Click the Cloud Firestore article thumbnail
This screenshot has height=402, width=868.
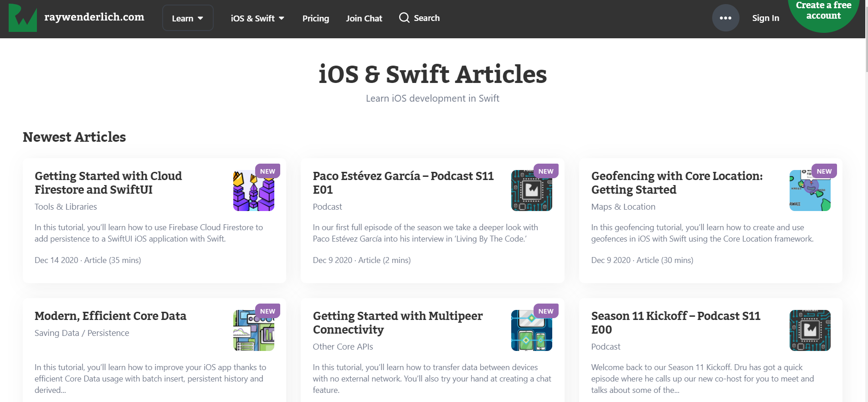tap(254, 191)
